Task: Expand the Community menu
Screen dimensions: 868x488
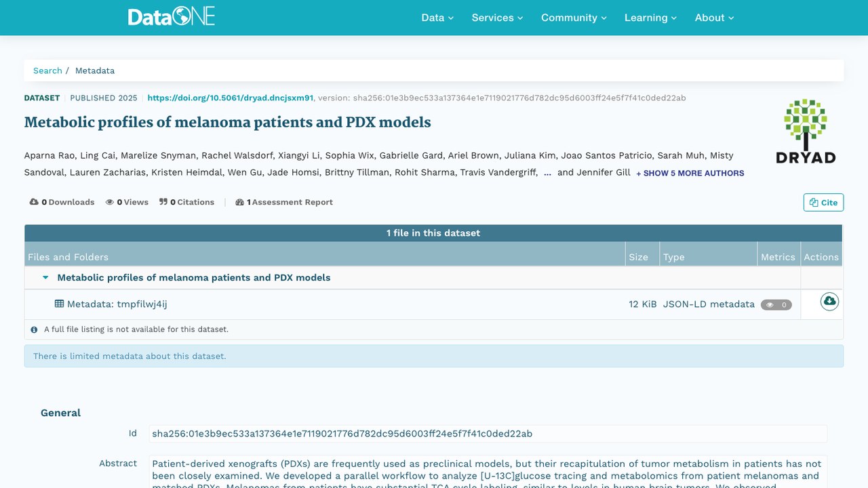Action: (x=574, y=18)
